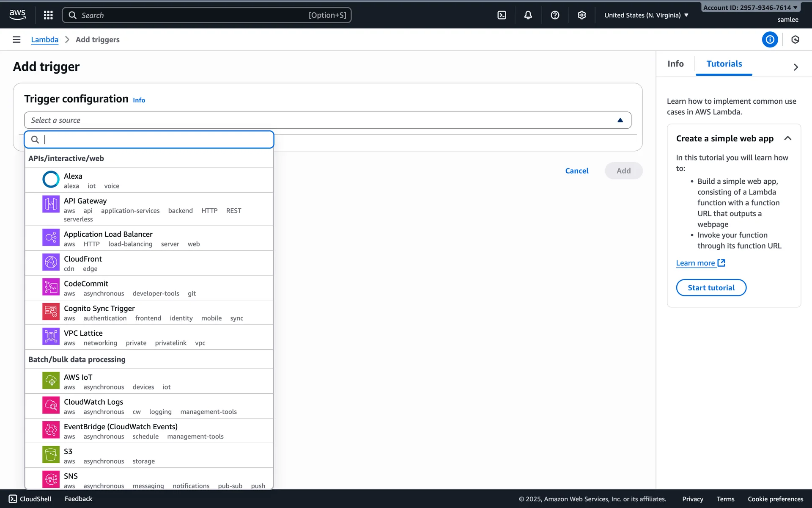This screenshot has height=508, width=812.
Task: Open the AWS services grid menu
Action: tap(48, 15)
